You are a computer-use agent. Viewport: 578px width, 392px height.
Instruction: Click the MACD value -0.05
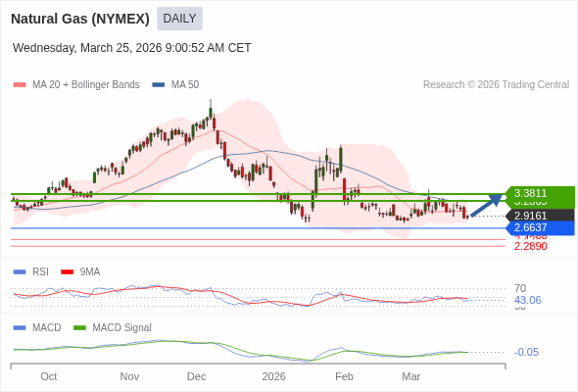coord(526,352)
